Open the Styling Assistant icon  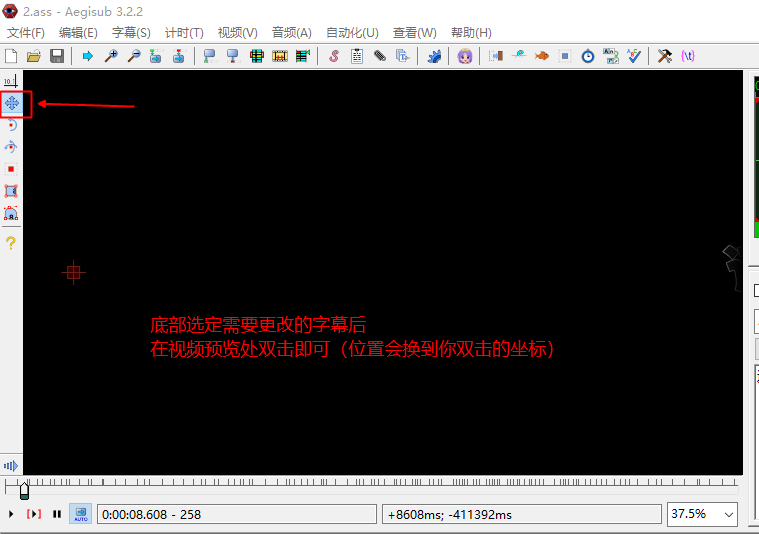(x=519, y=56)
